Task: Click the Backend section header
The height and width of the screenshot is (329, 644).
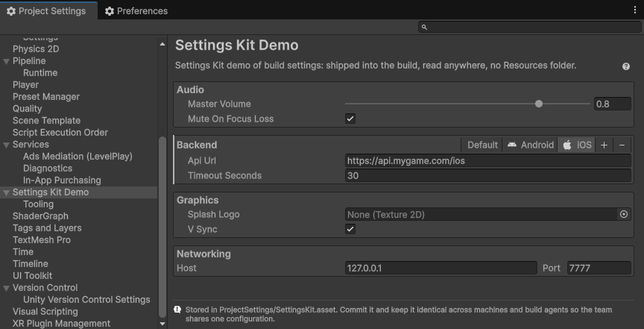Action: pos(197,145)
